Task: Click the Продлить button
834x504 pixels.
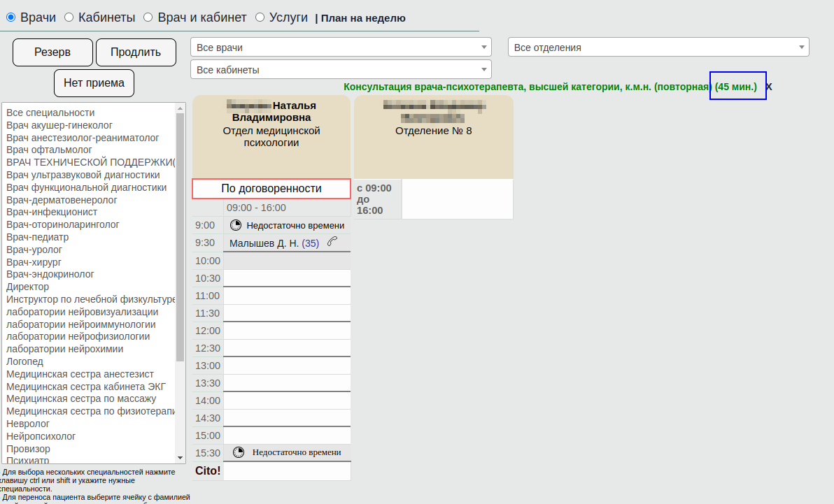Action: pos(135,52)
